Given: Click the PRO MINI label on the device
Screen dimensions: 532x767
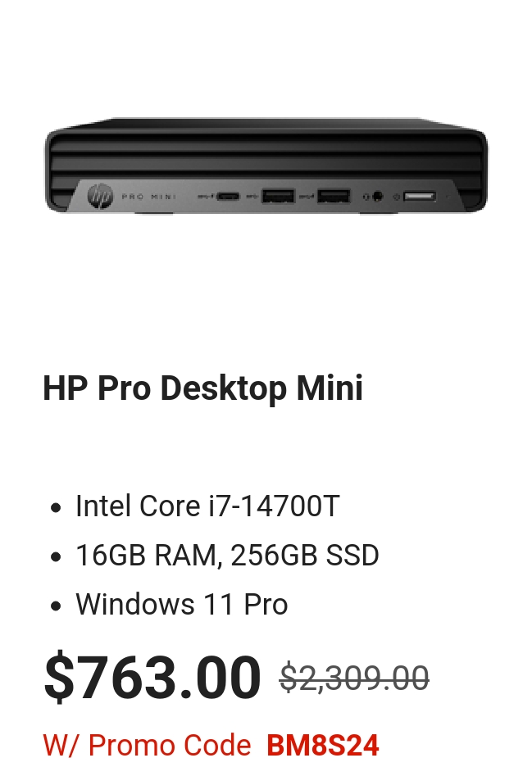Looking at the screenshot, I should point(149,197).
